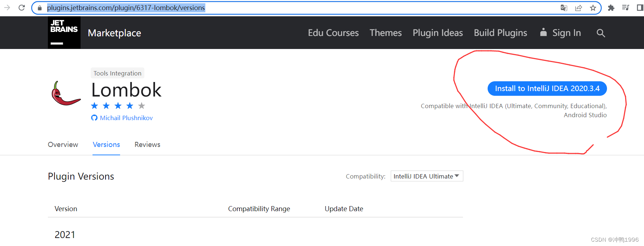Click the first rating star

[x=95, y=106]
